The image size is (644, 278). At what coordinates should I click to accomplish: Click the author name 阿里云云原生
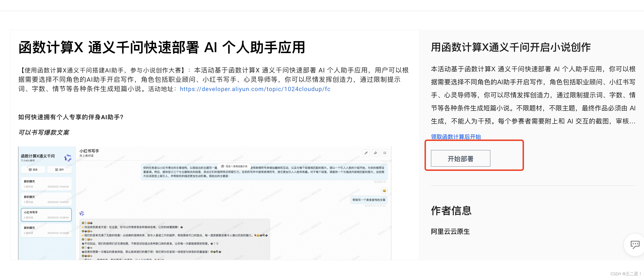[x=450, y=231]
